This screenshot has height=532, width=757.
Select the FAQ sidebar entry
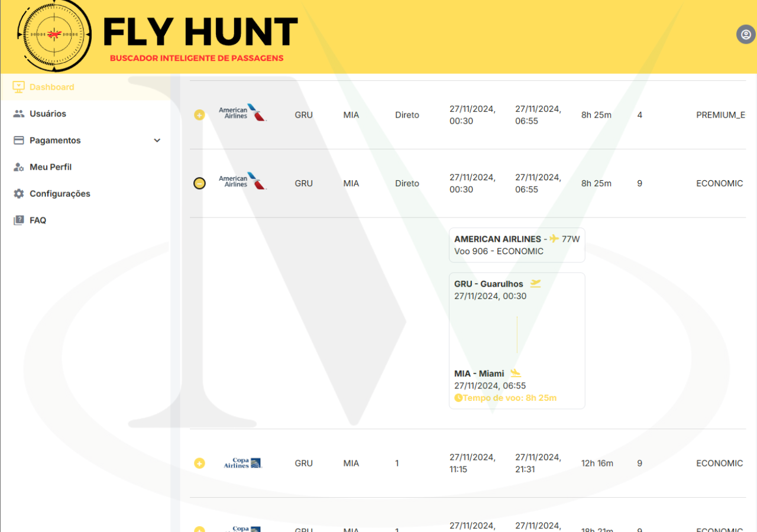38,220
